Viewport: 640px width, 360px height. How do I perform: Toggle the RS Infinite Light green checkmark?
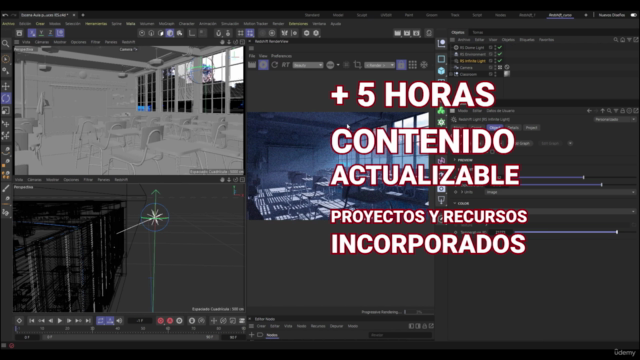[500, 61]
